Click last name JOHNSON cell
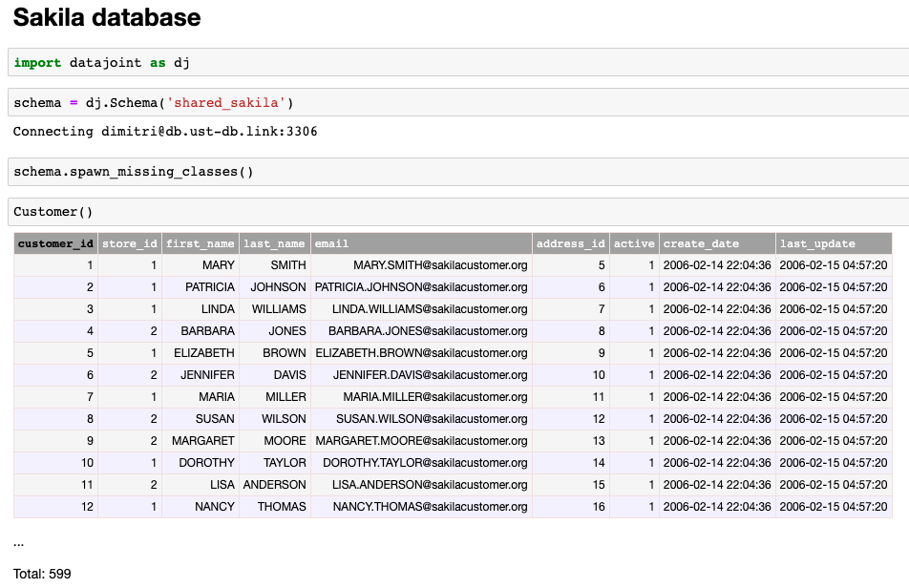This screenshot has height=588, width=909. pyautogui.click(x=274, y=287)
